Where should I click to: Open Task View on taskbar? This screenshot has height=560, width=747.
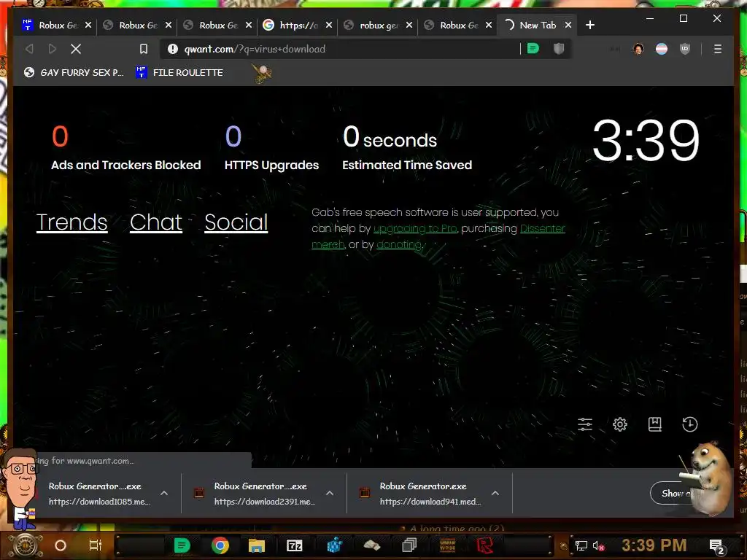pyautogui.click(x=96, y=545)
